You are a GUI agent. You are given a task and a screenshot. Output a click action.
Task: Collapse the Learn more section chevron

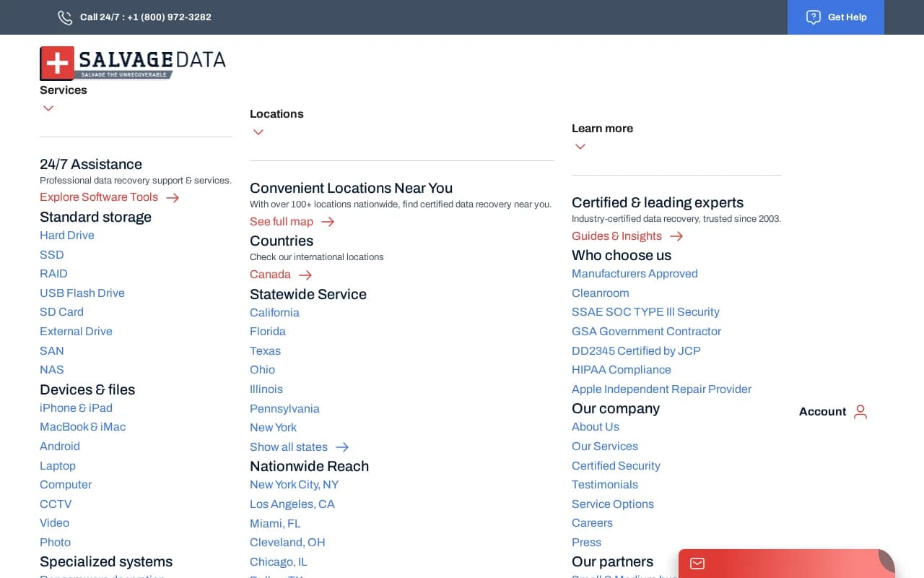580,147
